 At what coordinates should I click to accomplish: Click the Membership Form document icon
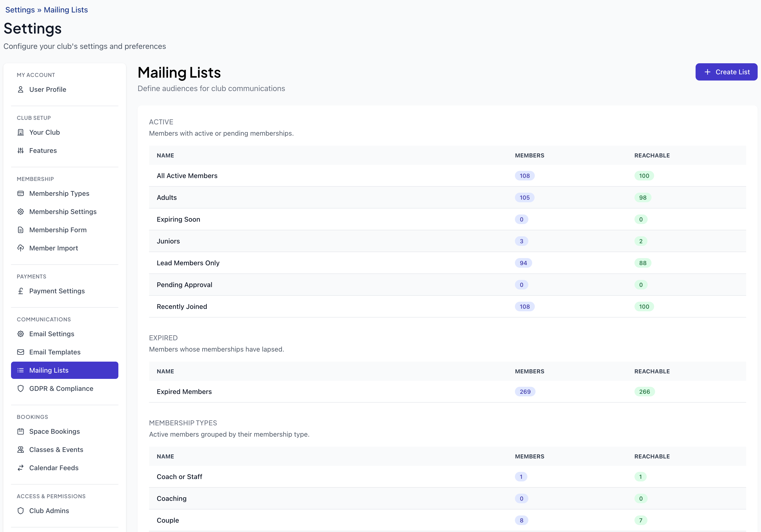[21, 230]
